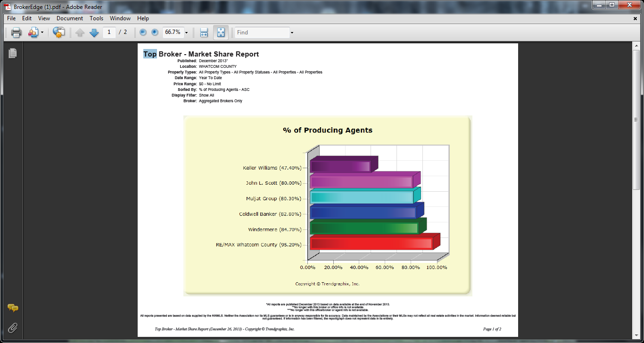The width and height of the screenshot is (644, 343).
Task: Open the Pages panel in sidebar
Action: tap(13, 53)
